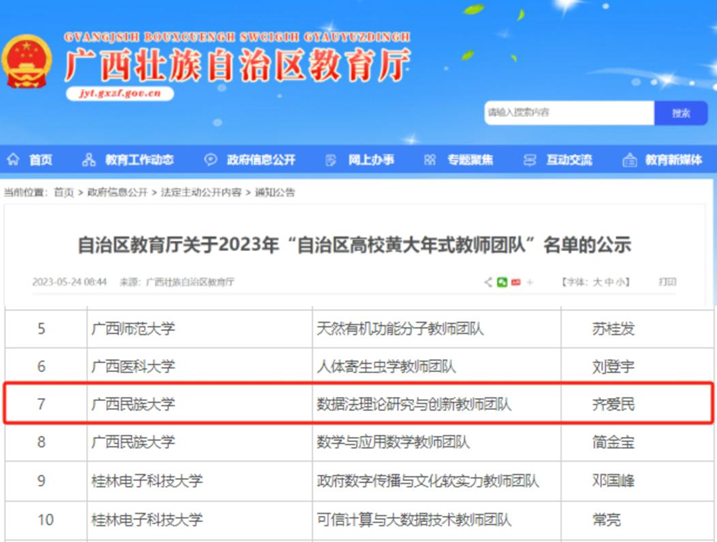Click the 打印 print link
Screen dimensions: 717x542
click(667, 283)
